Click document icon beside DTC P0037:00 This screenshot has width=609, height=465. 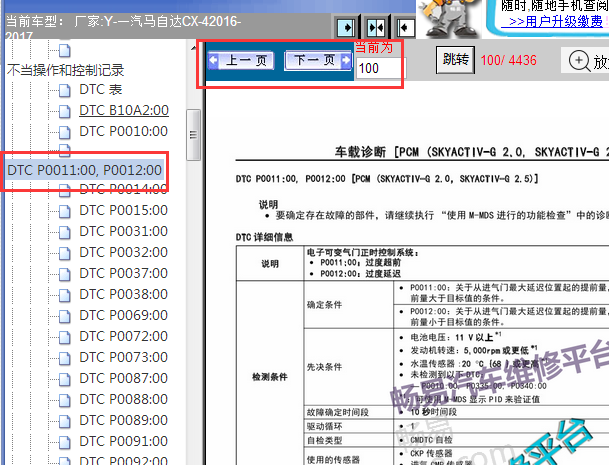click(x=65, y=274)
